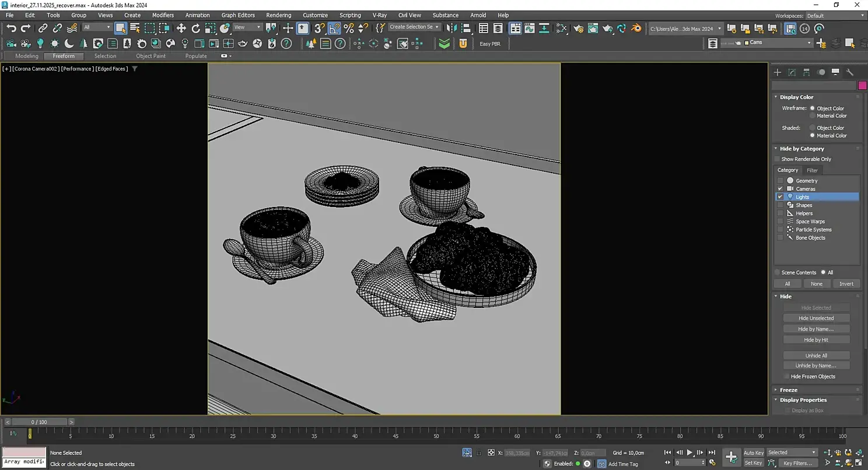The image size is (868, 470).
Task: Select Wireframe Material Color radio button
Action: click(x=812, y=116)
